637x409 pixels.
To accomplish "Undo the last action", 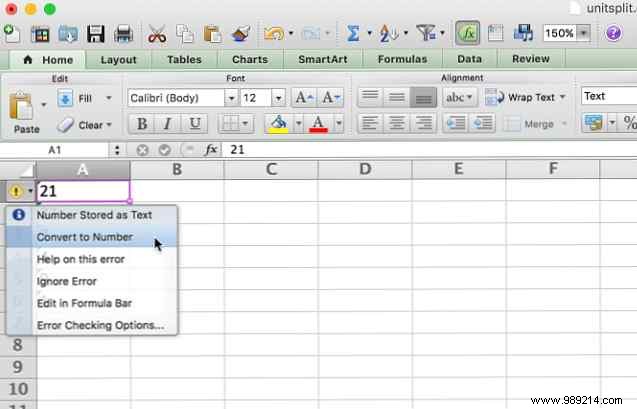I will click(x=274, y=33).
